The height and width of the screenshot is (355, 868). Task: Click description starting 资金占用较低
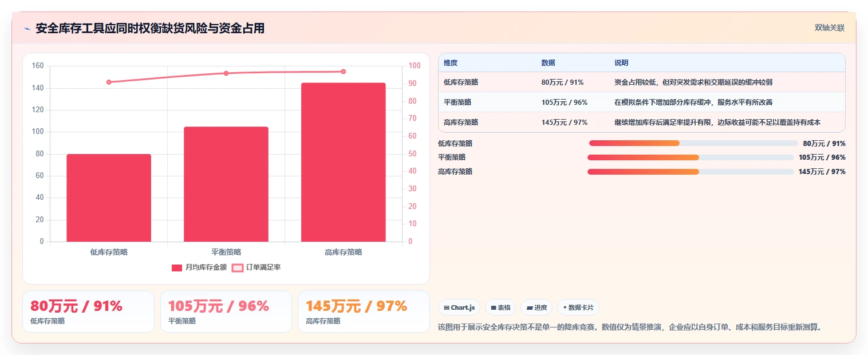693,82
